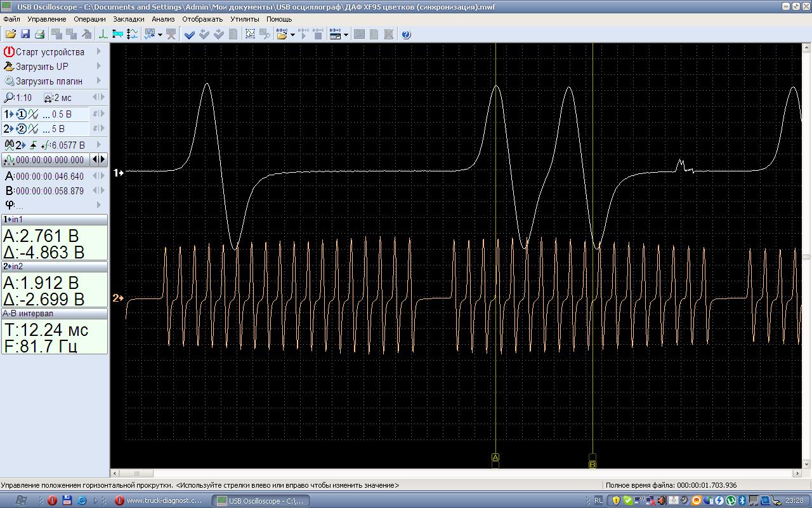The width and height of the screenshot is (812, 508).
Task: Choose the dotted selection area toolbar icon
Action: (x=250, y=34)
